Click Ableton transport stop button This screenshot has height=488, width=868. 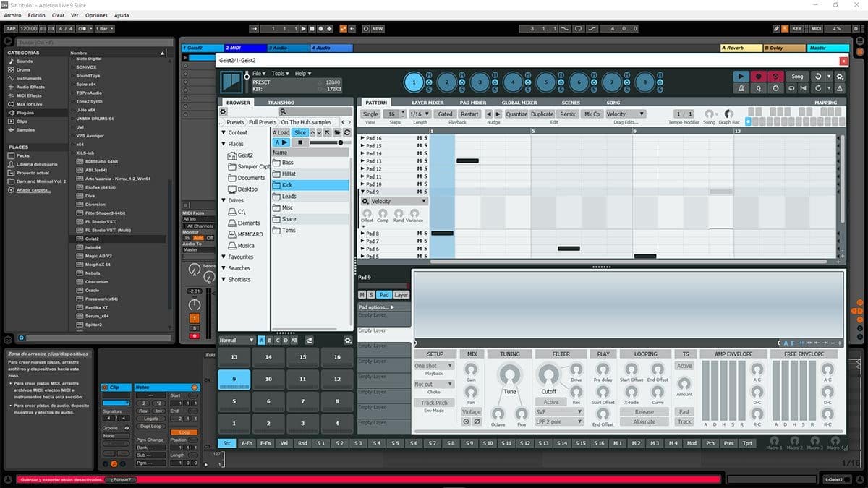pyautogui.click(x=312, y=29)
